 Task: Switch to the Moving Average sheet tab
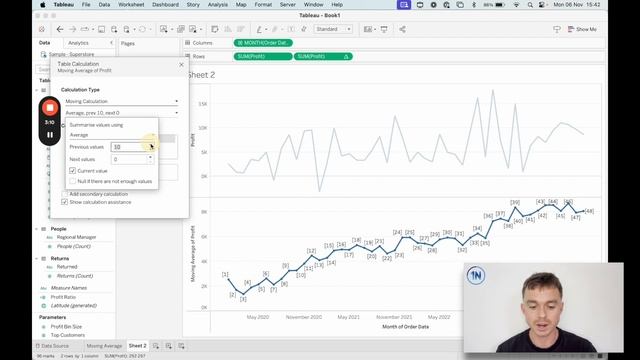tap(104, 346)
